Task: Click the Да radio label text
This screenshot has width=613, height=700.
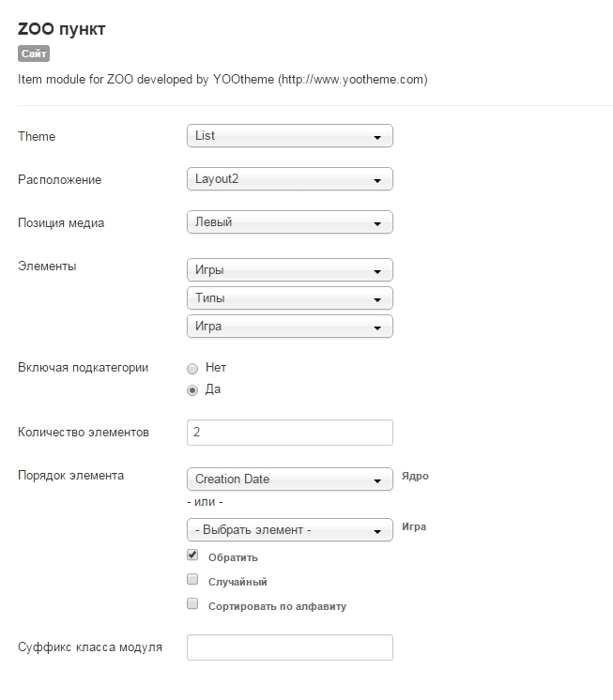Action: (213, 389)
